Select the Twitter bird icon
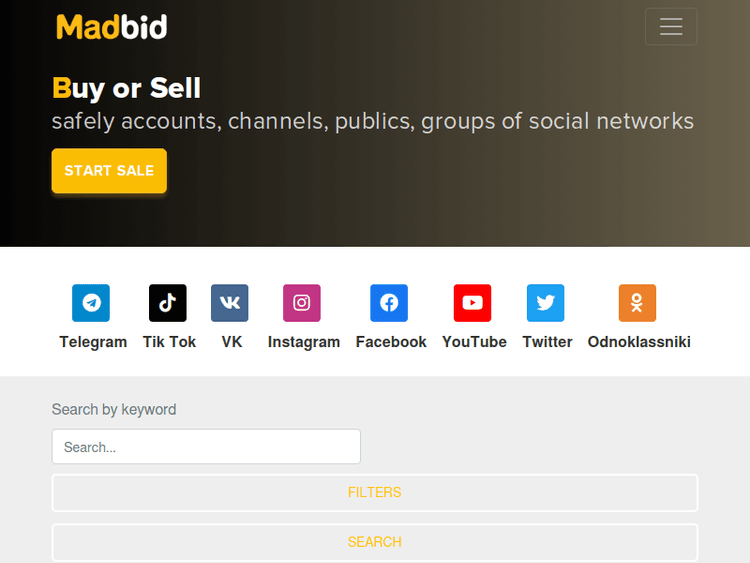The width and height of the screenshot is (750, 563). pos(546,302)
